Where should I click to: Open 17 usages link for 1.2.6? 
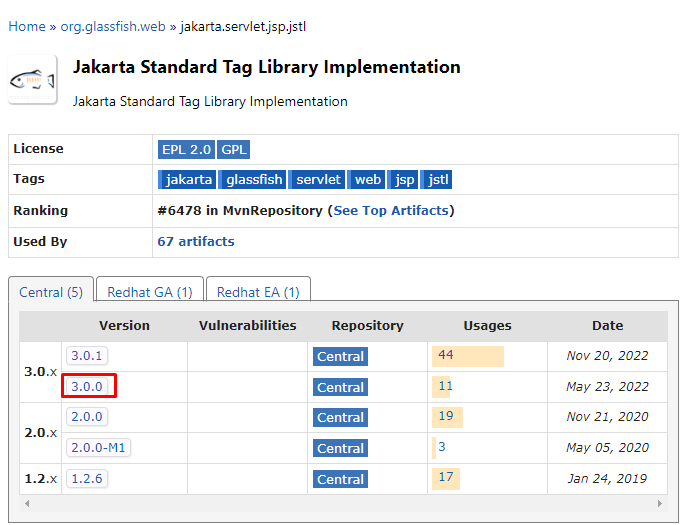[446, 477]
